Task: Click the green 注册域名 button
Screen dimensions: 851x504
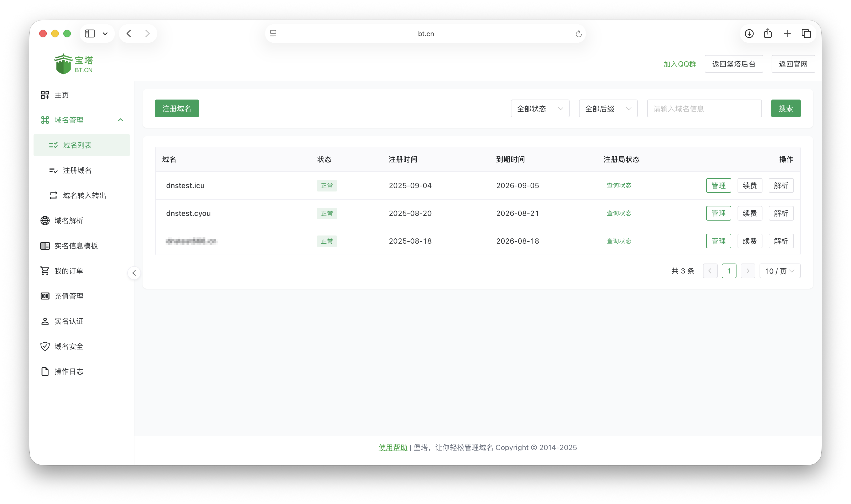Action: click(x=177, y=109)
